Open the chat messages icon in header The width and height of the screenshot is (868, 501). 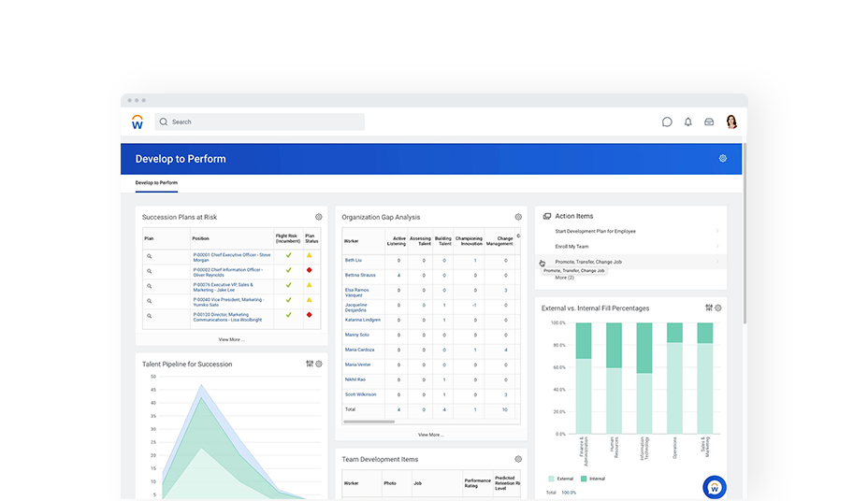[x=667, y=122]
